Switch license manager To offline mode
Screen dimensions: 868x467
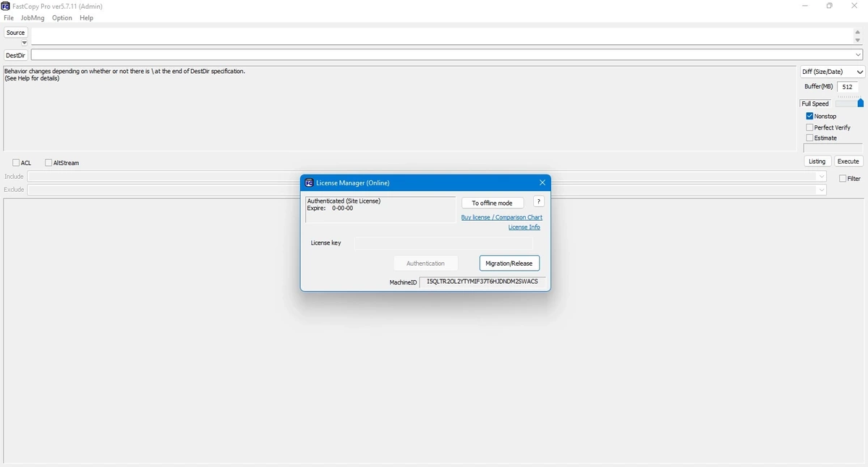coord(493,203)
